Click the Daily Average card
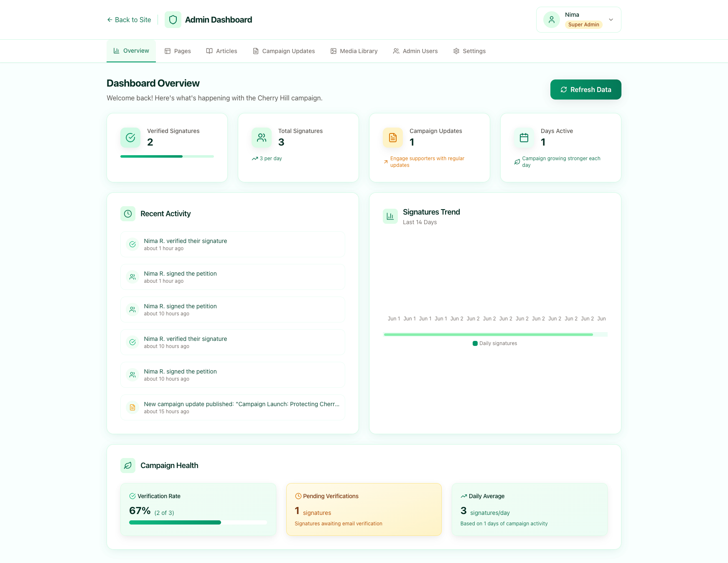This screenshot has height=563, width=728. [529, 509]
